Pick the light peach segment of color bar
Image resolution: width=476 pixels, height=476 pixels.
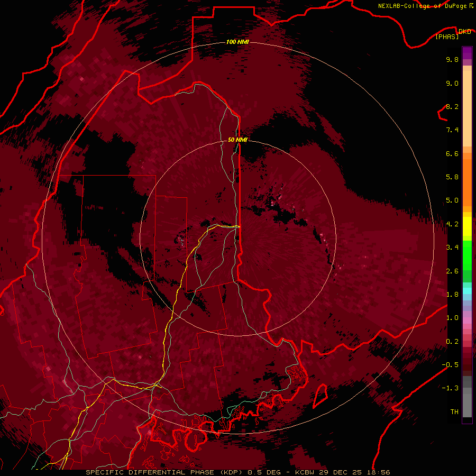coord(467,108)
